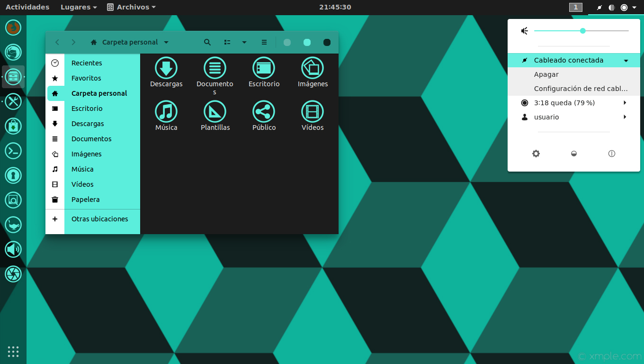Screen dimensions: 644x364
Task: Select Favoritos in the sidebar
Action: click(x=93, y=78)
